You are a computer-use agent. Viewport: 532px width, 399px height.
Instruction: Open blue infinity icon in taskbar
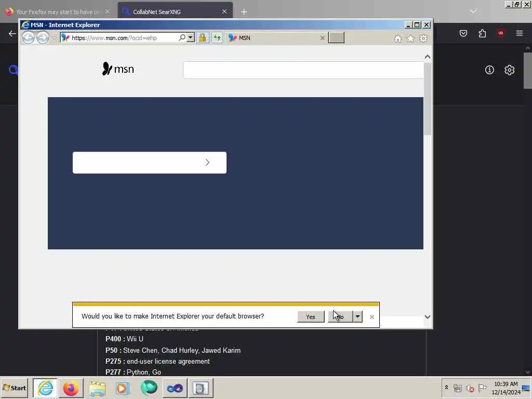(x=175, y=388)
